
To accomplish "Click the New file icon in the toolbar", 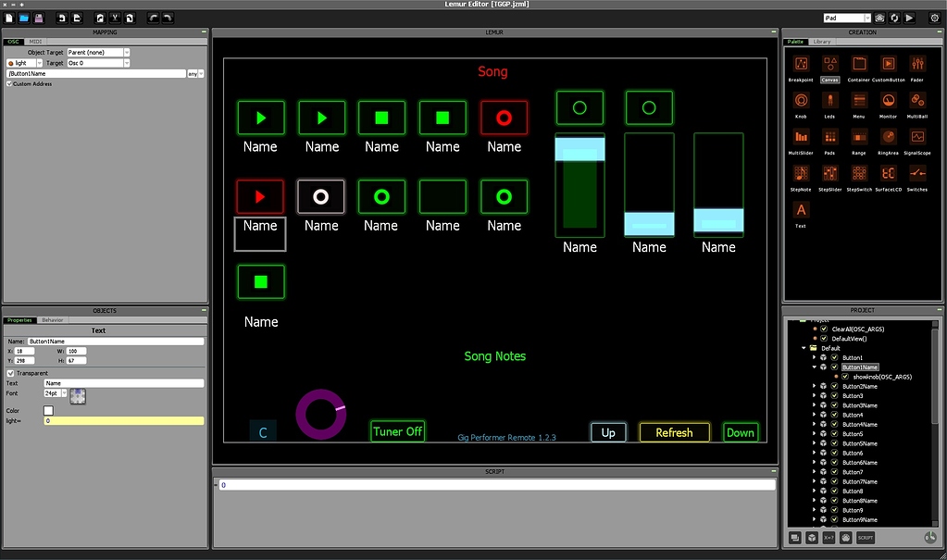I will click(x=9, y=18).
